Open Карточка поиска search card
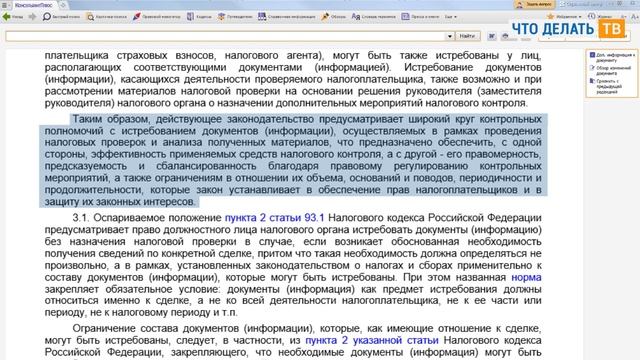The width and height of the screenshot is (640, 360). click(107, 17)
